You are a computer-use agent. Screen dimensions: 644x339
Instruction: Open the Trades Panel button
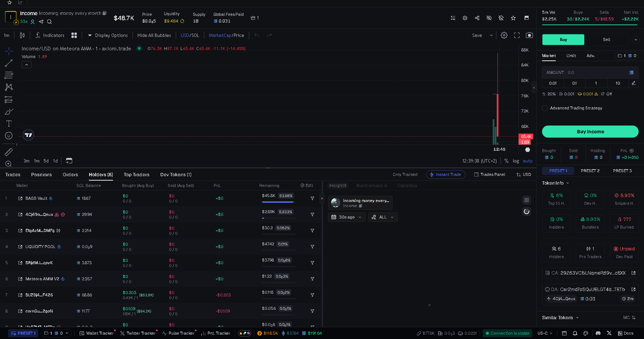(489, 175)
